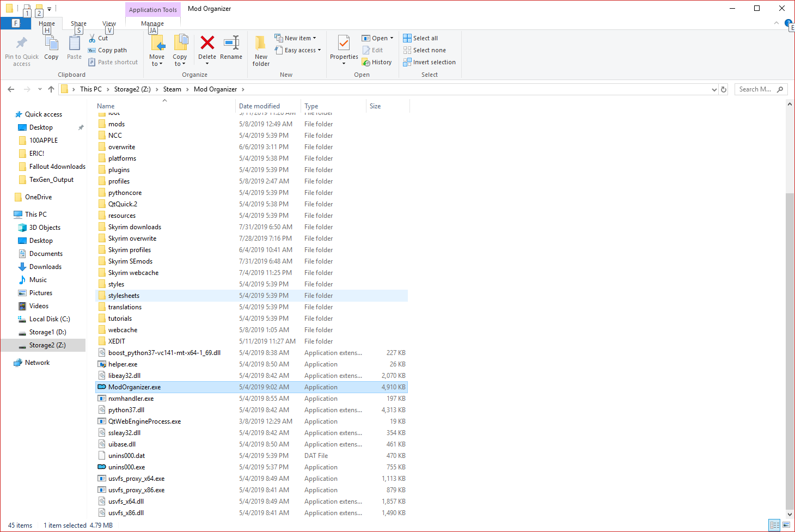Open the New item dropdown

(296, 38)
